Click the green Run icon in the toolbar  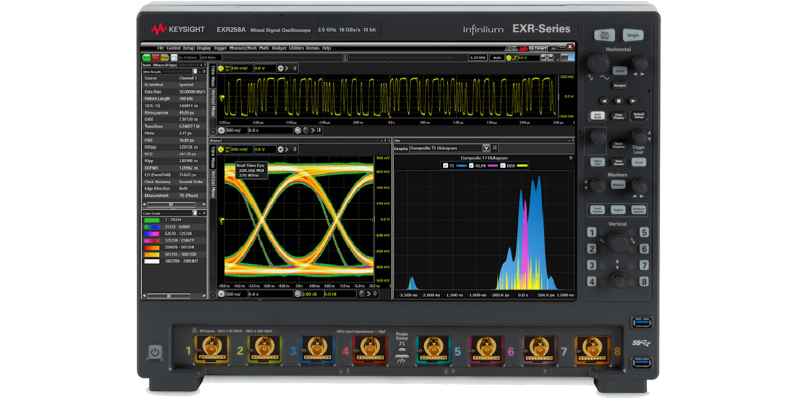146,58
